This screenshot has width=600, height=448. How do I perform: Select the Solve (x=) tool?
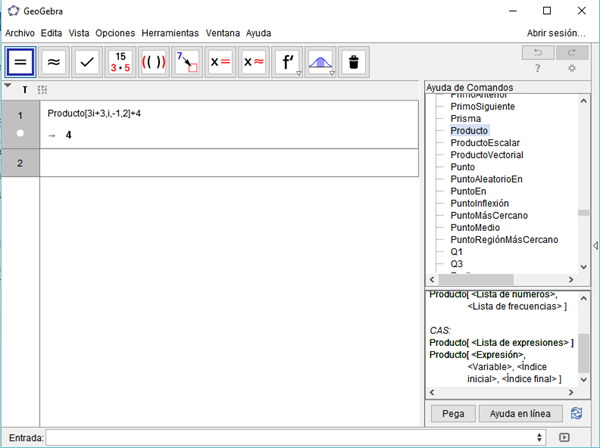[220, 62]
